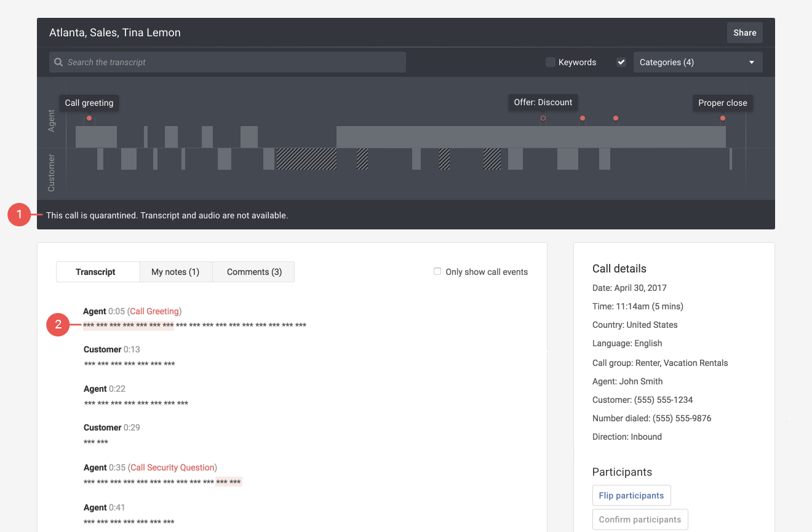The width and height of the screenshot is (812, 532).
Task: Click red annotation badge number 1
Action: coord(19,215)
